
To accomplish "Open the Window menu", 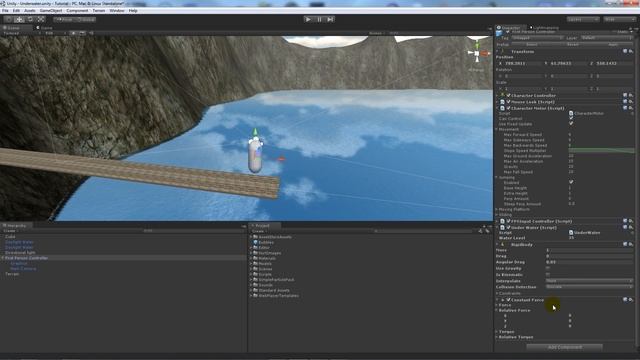I will (x=117, y=11).
